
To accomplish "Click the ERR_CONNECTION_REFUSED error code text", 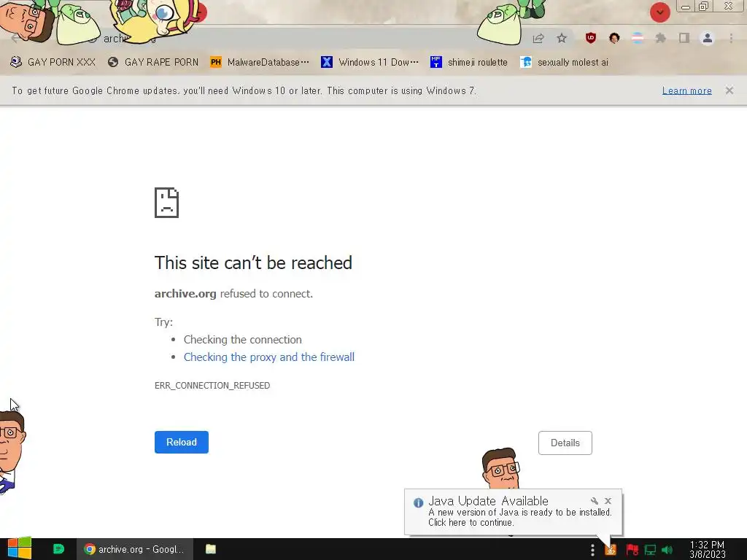I will click(212, 386).
